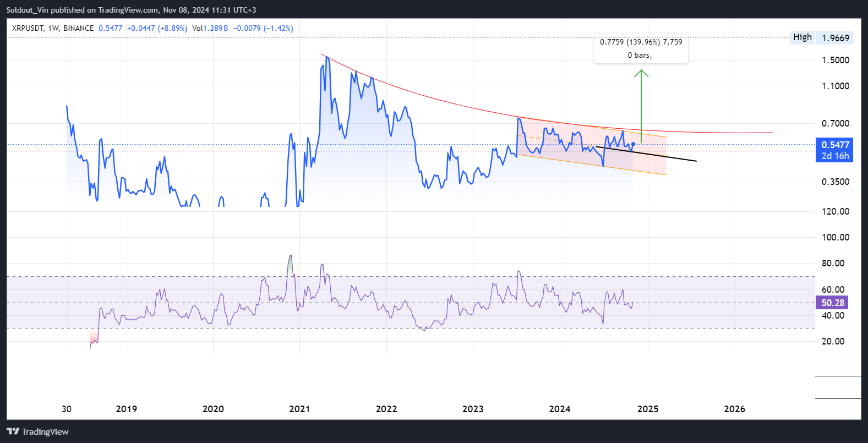Click the Vol 1.289B indicator label

click(x=210, y=28)
